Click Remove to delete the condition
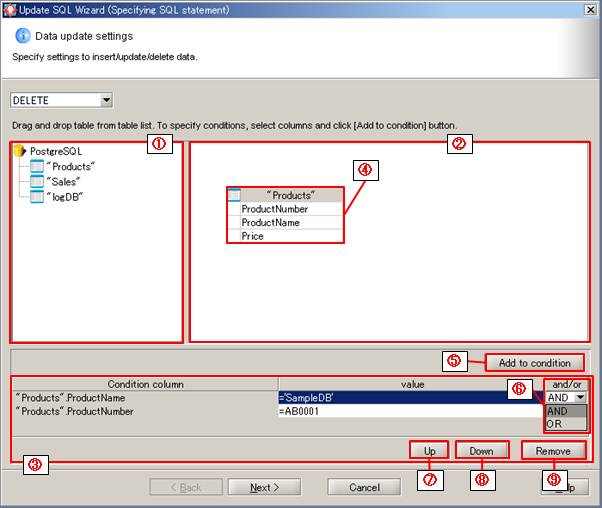Screen dimensions: 602x508 [553, 451]
